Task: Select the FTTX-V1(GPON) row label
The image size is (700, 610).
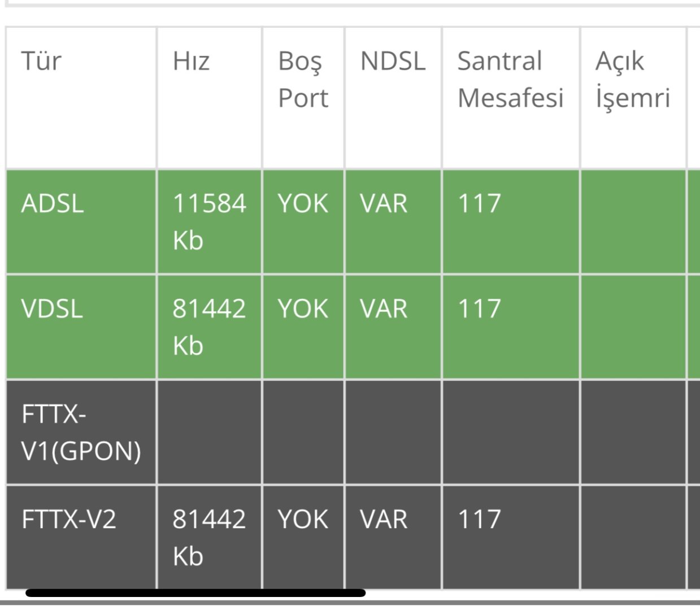Action: tap(81, 433)
